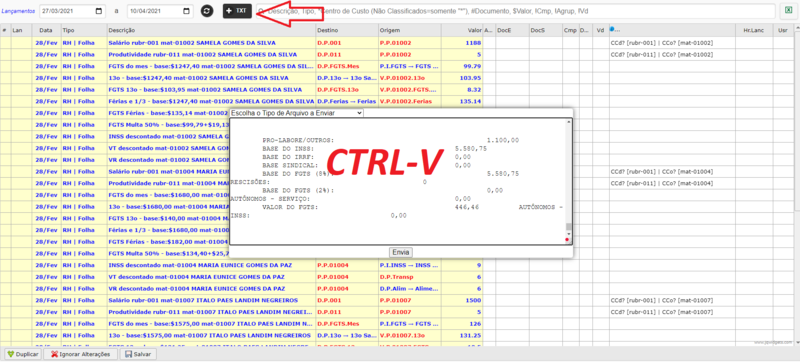Sort by the Descrição column header

click(x=211, y=31)
